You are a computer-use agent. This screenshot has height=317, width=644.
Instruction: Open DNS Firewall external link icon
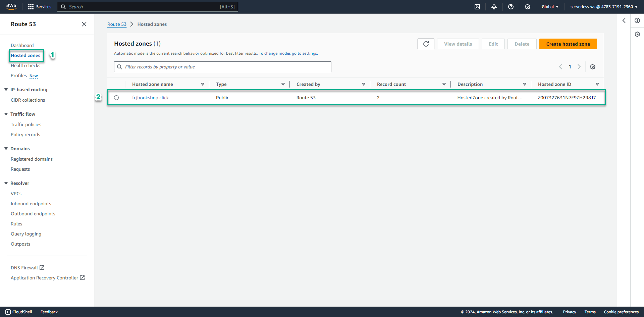(42, 268)
